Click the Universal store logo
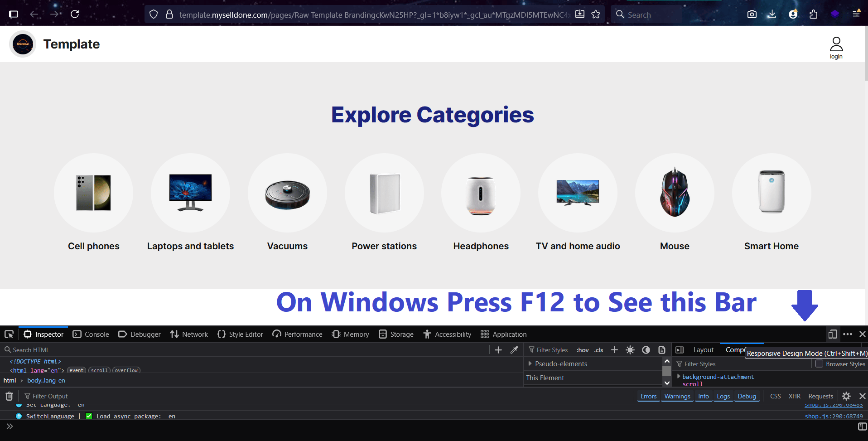Screen dimensions: 868x441 point(23,44)
